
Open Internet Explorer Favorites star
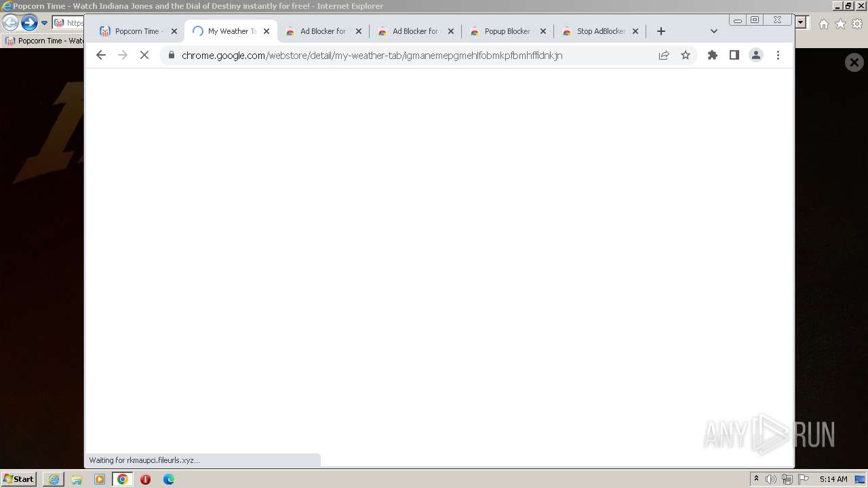840,24
